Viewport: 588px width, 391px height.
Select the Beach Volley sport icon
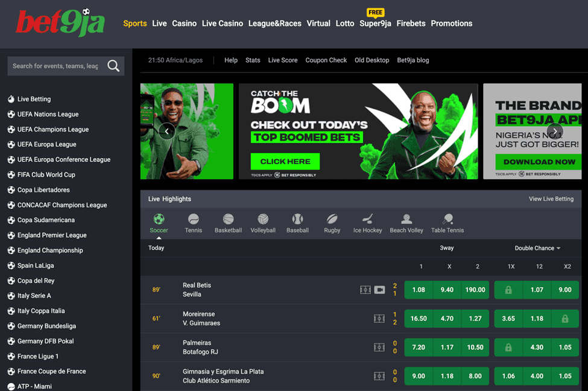(x=406, y=219)
